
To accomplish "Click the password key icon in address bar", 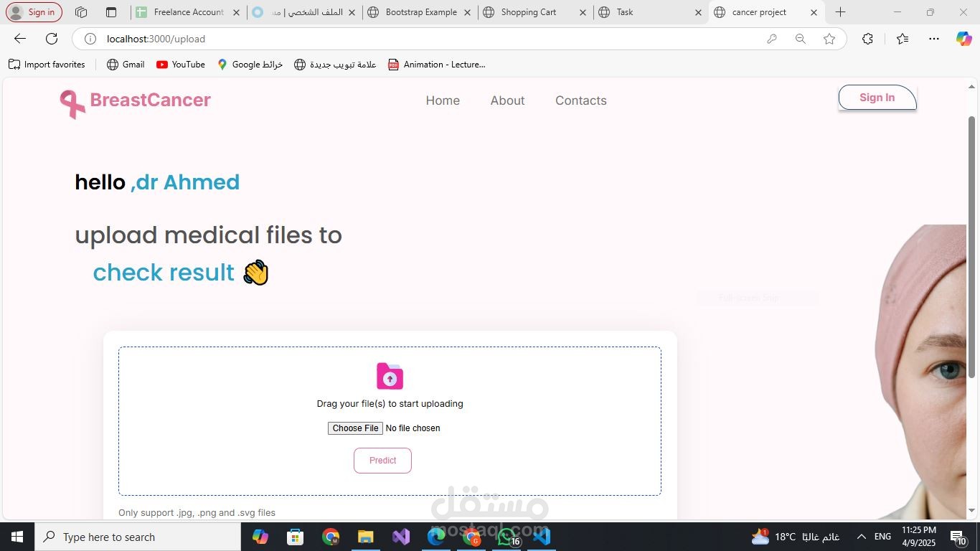I will [772, 39].
